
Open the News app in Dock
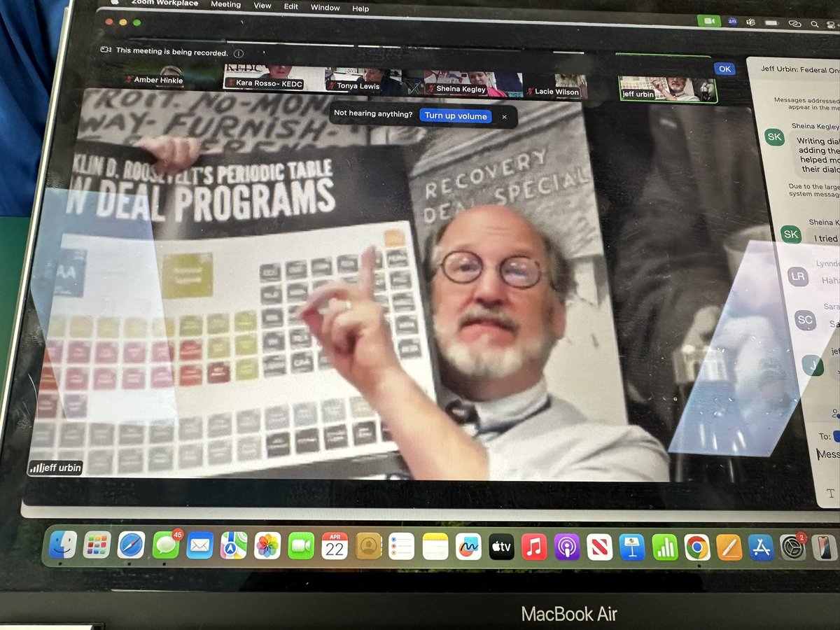coord(600,547)
